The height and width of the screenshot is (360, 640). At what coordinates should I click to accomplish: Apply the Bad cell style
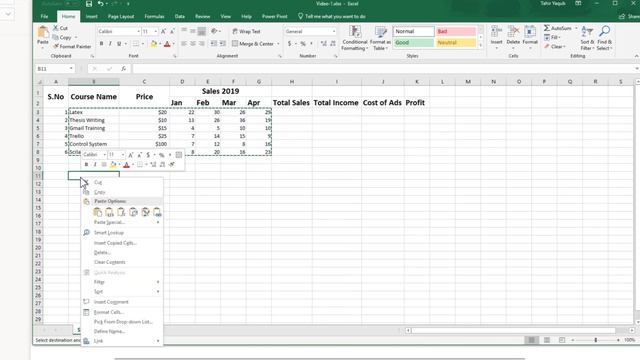click(x=456, y=31)
